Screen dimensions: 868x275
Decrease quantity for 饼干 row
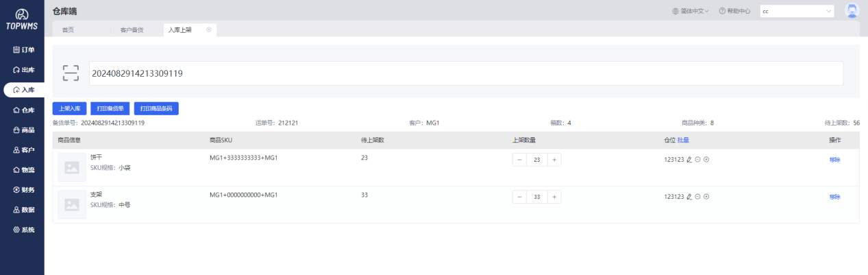[519, 160]
